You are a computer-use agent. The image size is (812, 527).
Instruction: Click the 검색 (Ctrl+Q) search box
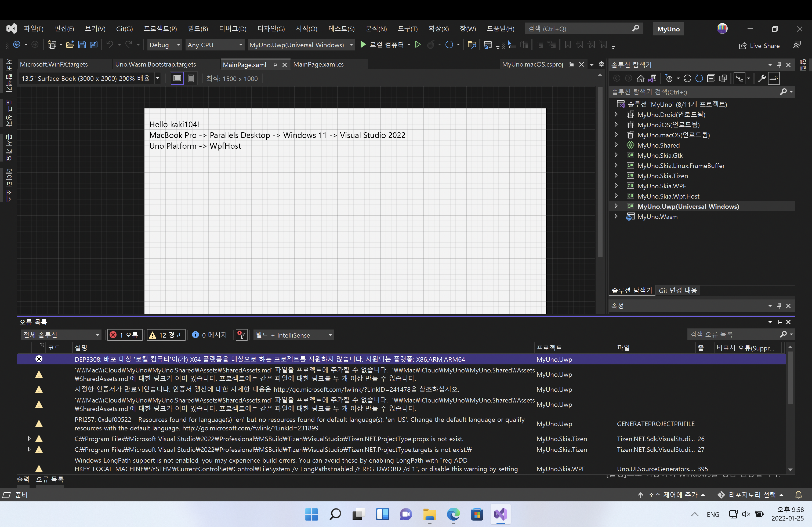578,29
